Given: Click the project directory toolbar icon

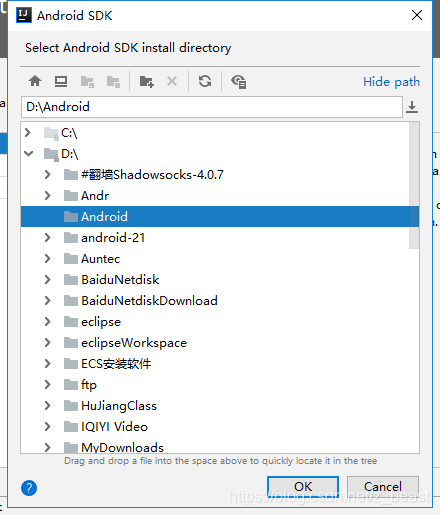Looking at the screenshot, I should coord(87,81).
